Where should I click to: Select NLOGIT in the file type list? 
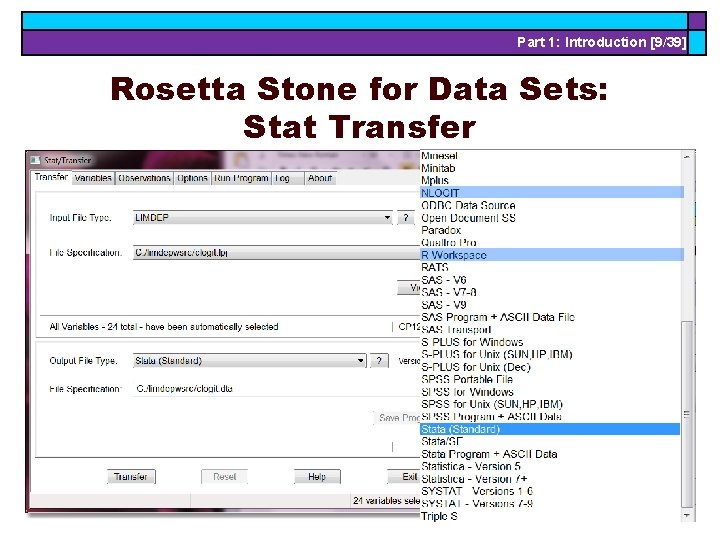tap(551, 193)
